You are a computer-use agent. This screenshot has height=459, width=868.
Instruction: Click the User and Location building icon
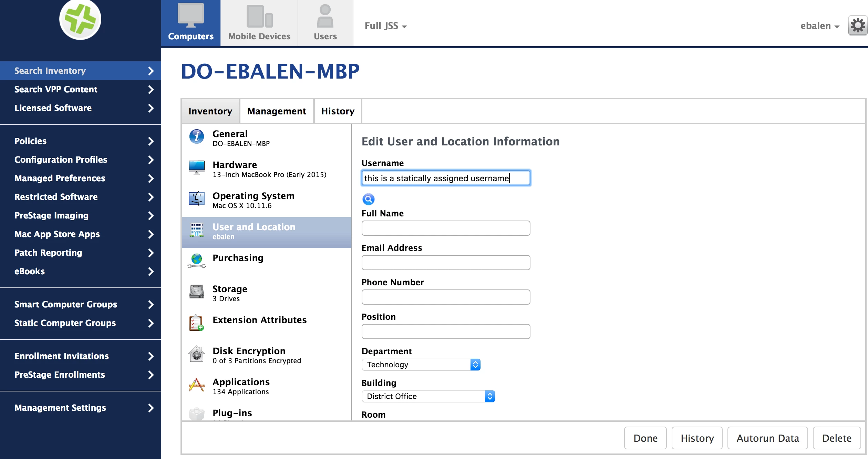197,230
